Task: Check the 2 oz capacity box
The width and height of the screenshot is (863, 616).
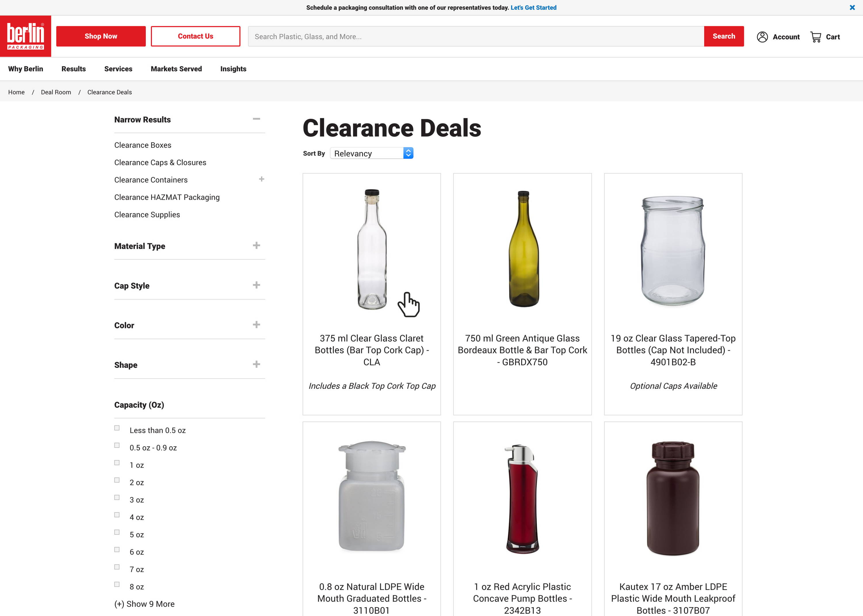Action: (117, 480)
